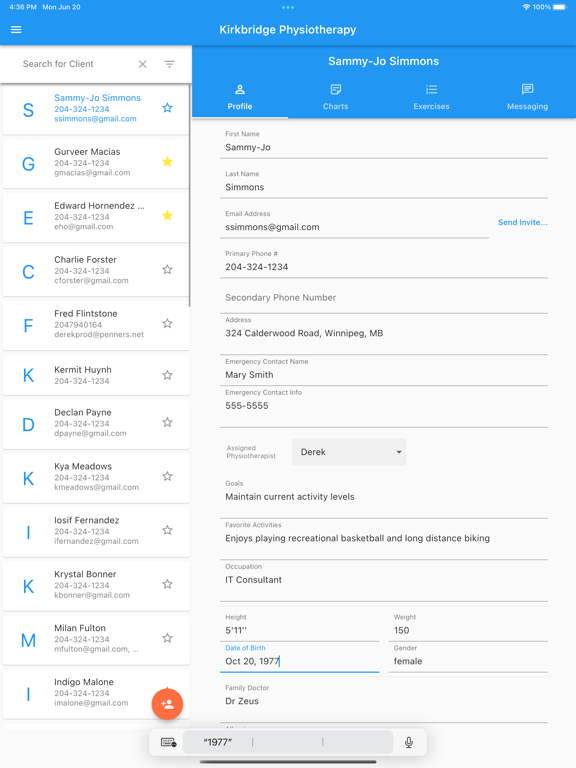
Task: Open Assigned Physiotherapist Derek dropdown
Action: tap(349, 452)
